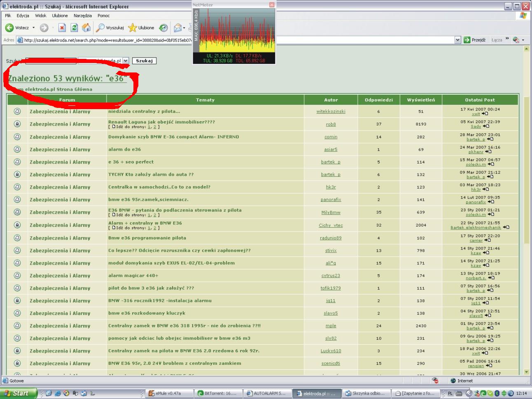Screen dimensions: 532x399
Task: Click the Wstecz back arrow icon
Action: (9, 28)
